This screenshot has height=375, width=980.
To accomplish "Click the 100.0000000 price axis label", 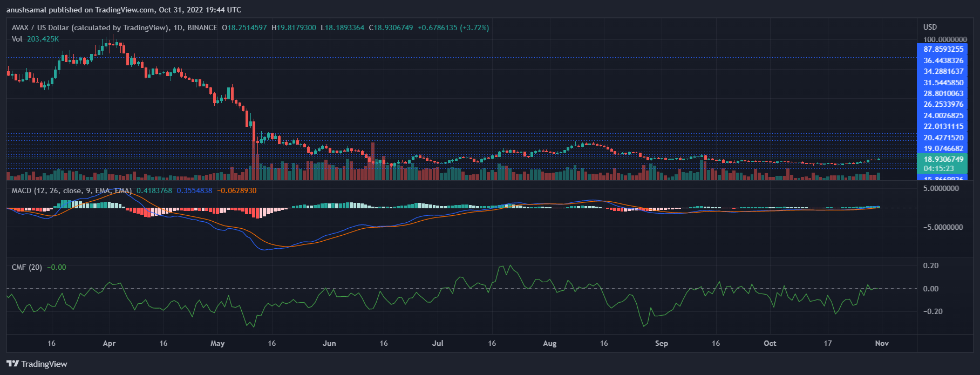I will pyautogui.click(x=945, y=39).
